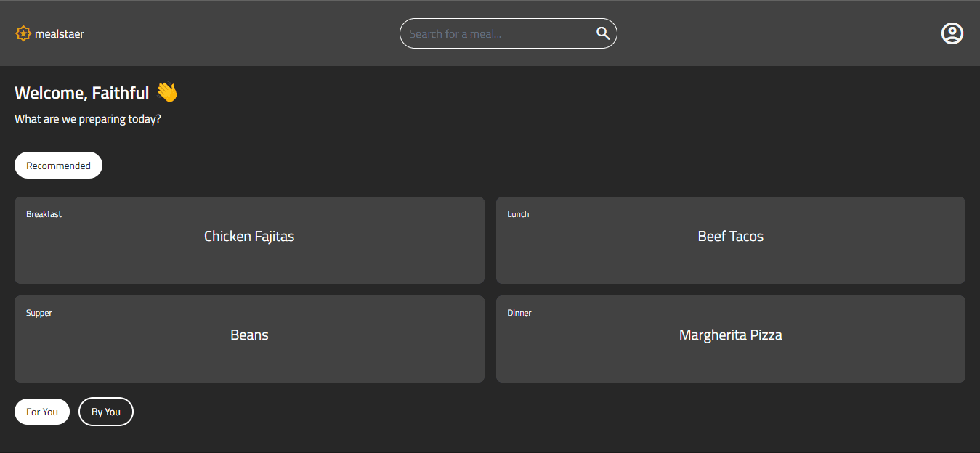Viewport: 980px width, 453px height.
Task: Select the Recommended filter pill
Action: 58,166
